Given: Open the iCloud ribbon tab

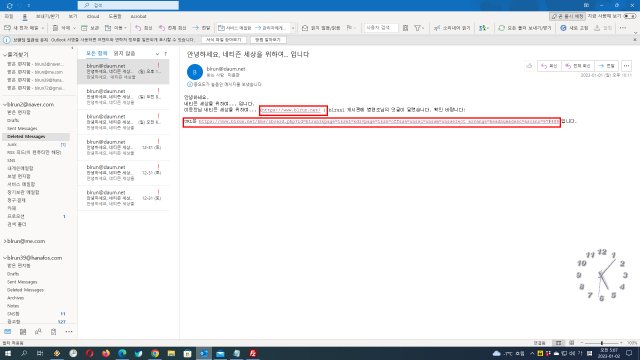Looking at the screenshot, I should coord(93,16).
